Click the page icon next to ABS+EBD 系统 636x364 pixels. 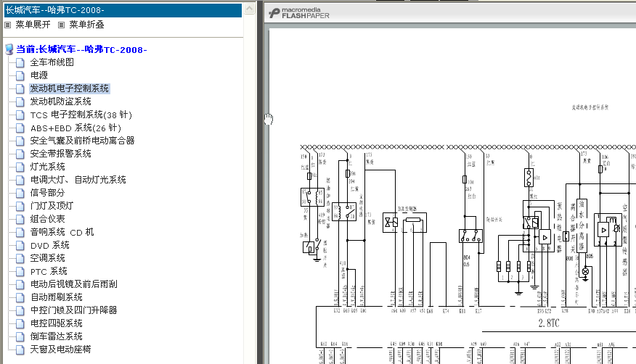(x=20, y=128)
